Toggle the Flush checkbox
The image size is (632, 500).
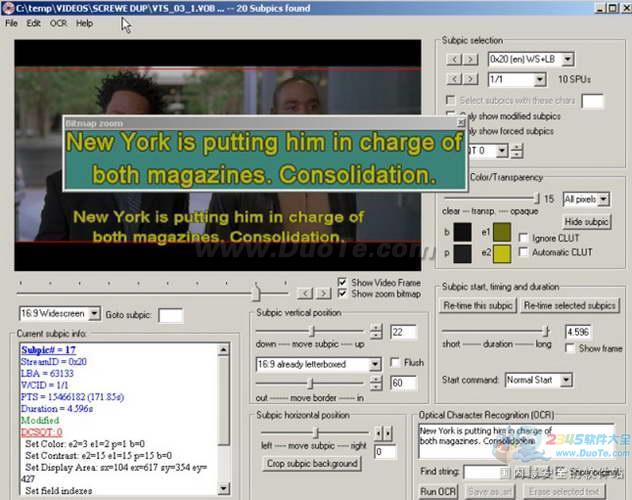click(x=395, y=362)
